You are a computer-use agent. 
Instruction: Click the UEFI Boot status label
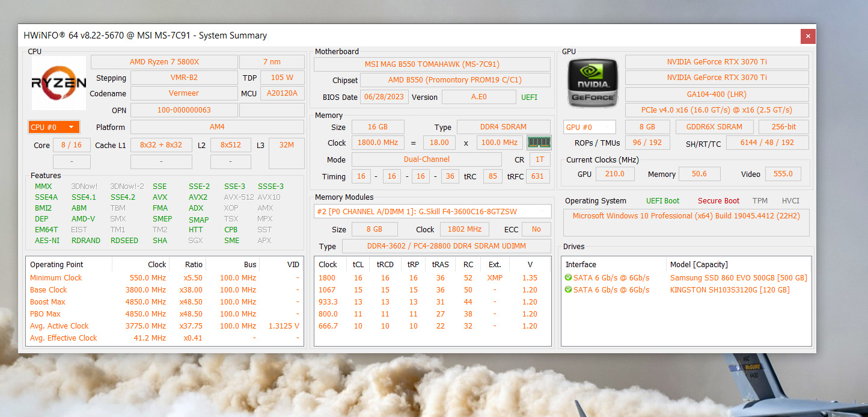662,201
